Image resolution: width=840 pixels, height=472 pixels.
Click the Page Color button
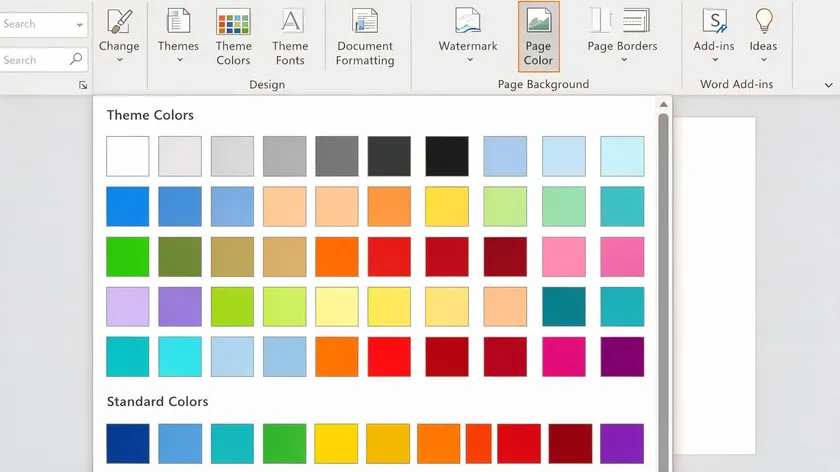[538, 36]
